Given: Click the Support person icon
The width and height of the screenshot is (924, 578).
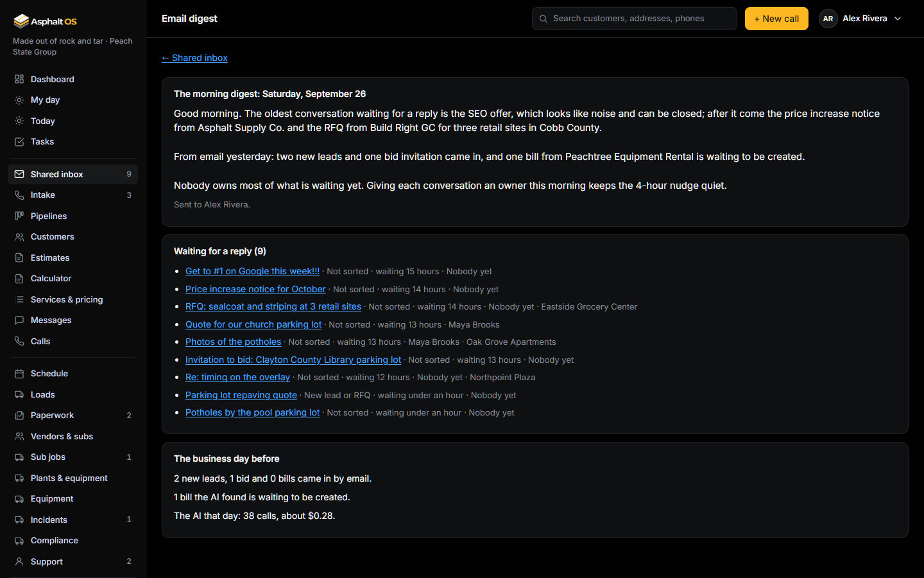Looking at the screenshot, I should 19,561.
